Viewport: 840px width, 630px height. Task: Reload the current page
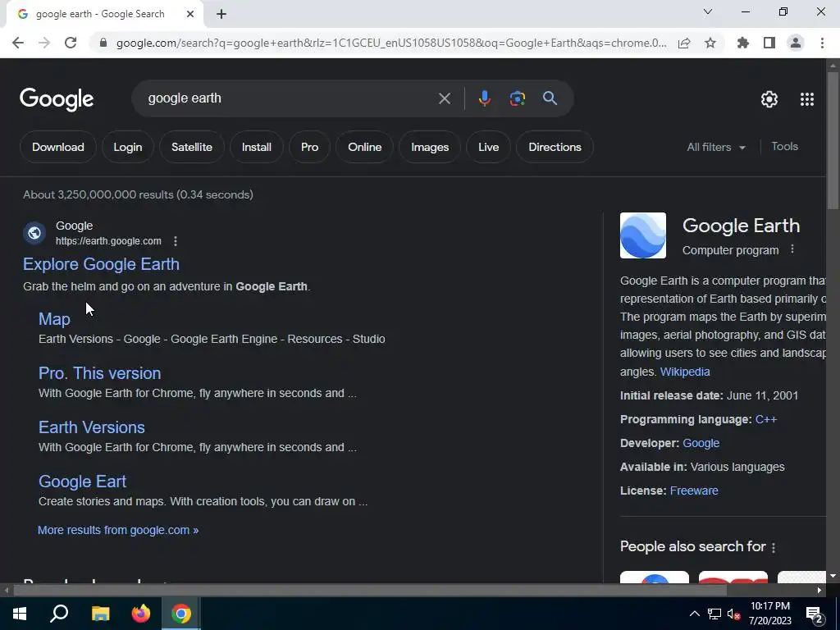click(71, 43)
